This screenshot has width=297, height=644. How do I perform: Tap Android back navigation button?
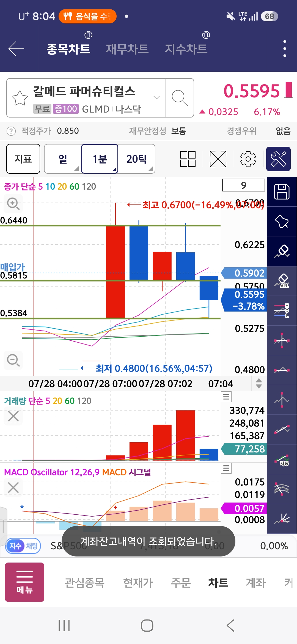click(x=230, y=626)
